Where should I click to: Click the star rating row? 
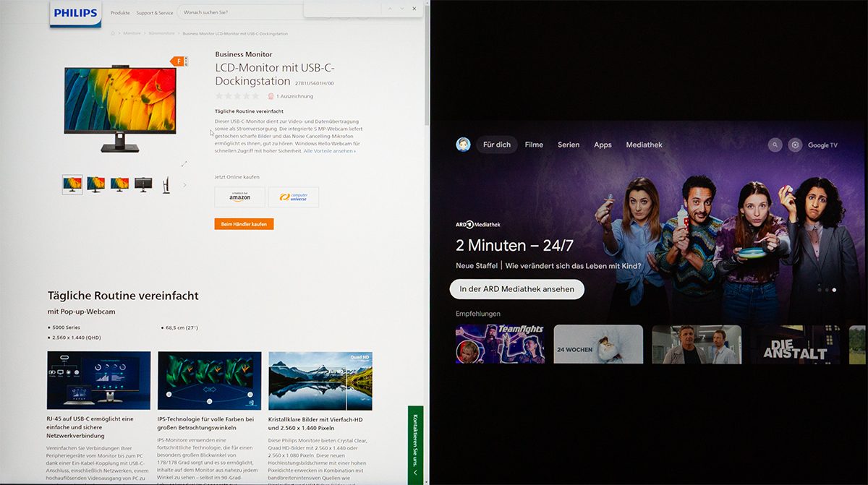[237, 95]
